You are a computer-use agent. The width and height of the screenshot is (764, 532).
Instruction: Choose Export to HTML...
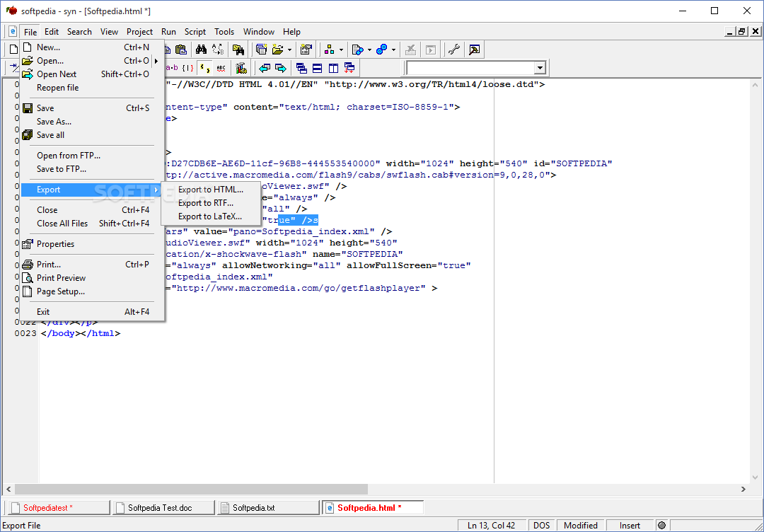211,190
